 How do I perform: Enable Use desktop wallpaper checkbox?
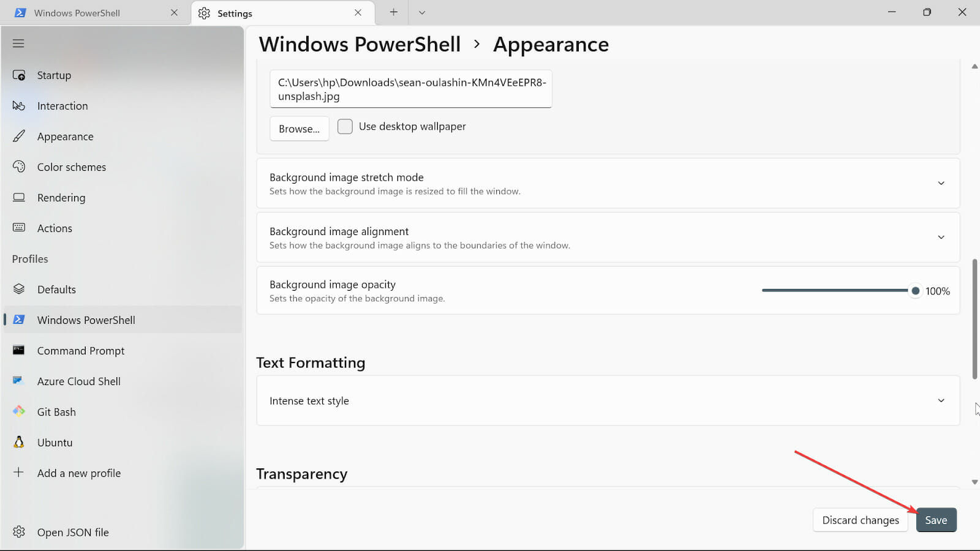point(345,126)
